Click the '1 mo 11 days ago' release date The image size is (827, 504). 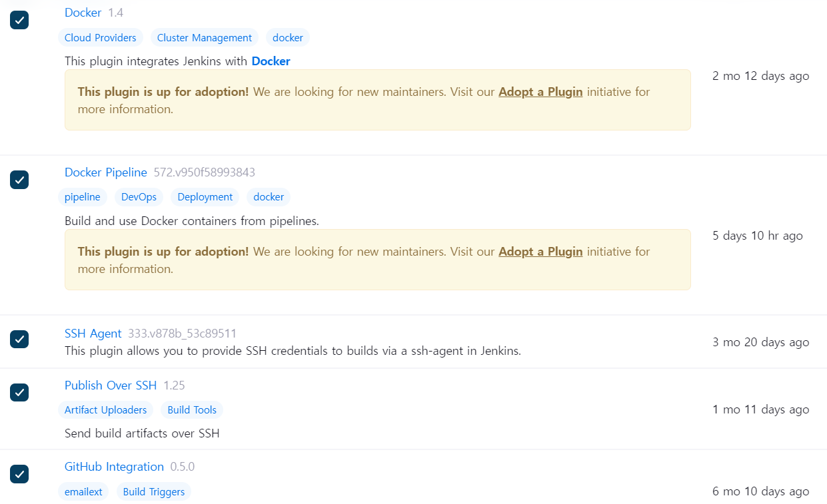(x=761, y=409)
